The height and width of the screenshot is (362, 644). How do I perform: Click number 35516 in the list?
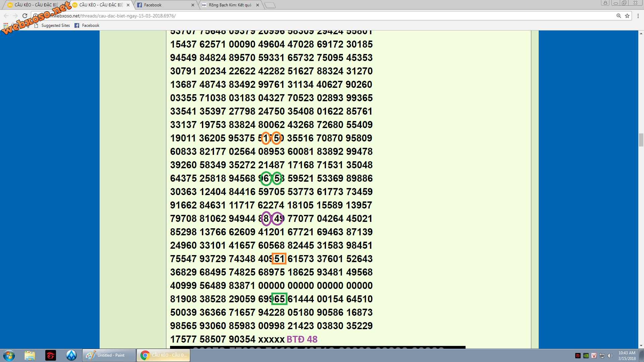pos(301,138)
